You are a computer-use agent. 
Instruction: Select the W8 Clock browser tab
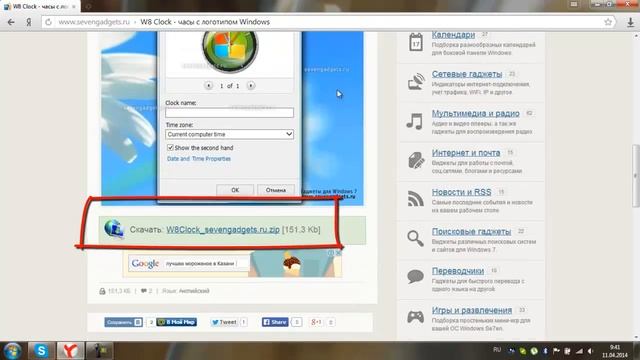tap(40, 7)
